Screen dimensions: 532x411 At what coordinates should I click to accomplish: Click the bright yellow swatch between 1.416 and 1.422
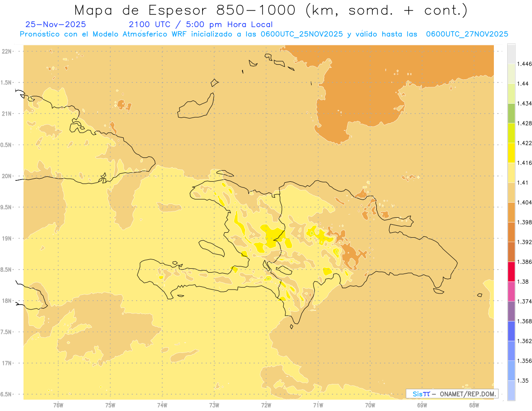511,153
